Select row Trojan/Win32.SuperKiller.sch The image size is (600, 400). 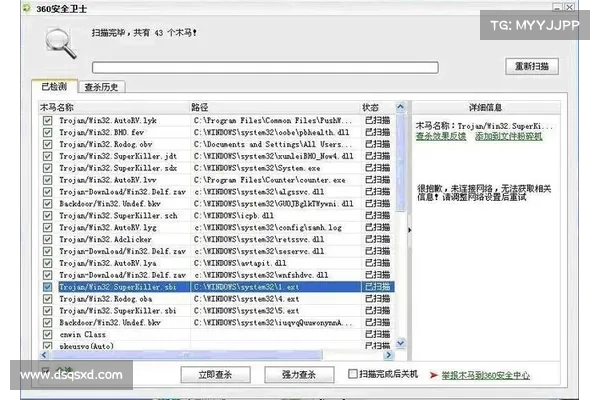pyautogui.click(x=217, y=216)
